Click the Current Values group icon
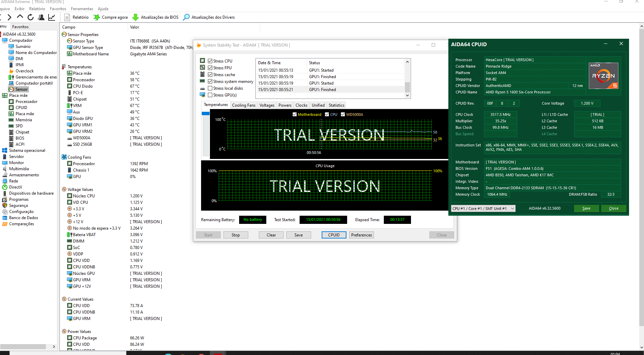The image size is (644, 355). coord(64,299)
